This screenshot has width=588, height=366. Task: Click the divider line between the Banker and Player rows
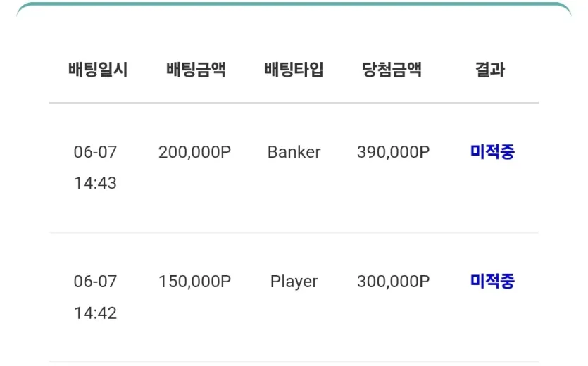click(x=294, y=232)
